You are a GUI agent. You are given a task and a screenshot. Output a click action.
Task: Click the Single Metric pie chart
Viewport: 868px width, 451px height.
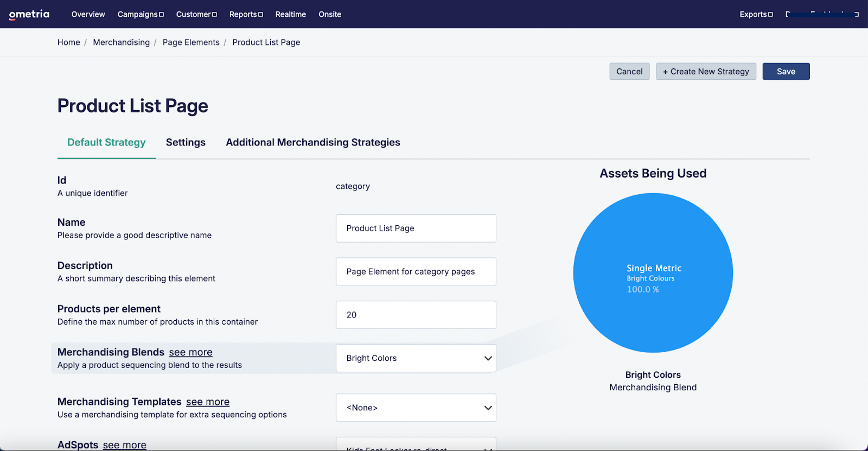click(x=653, y=273)
